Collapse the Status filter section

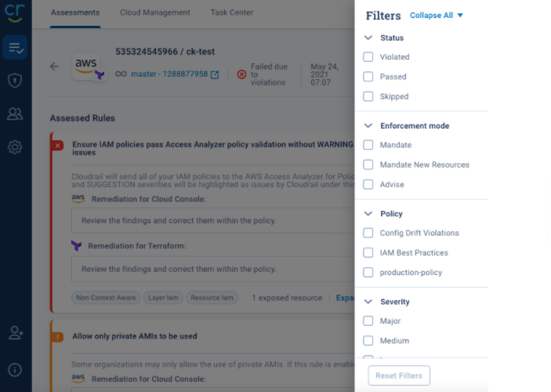(368, 38)
